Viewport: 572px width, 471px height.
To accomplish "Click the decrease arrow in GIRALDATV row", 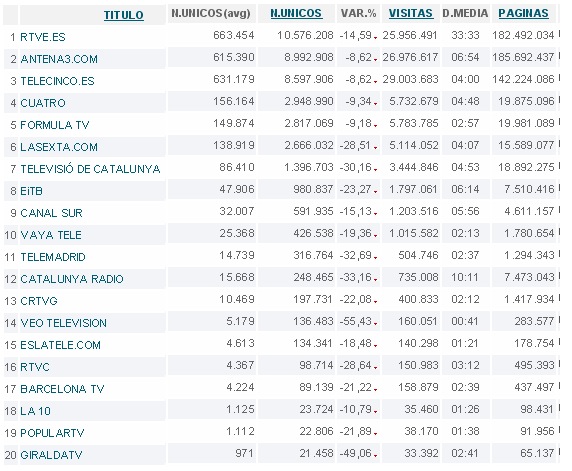I will [375, 456].
